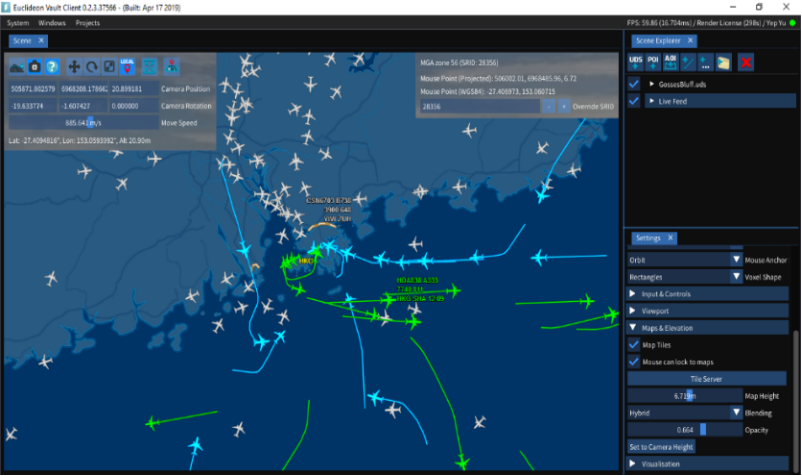
Task: Open the Hybrid blending dropdown
Action: (685, 413)
